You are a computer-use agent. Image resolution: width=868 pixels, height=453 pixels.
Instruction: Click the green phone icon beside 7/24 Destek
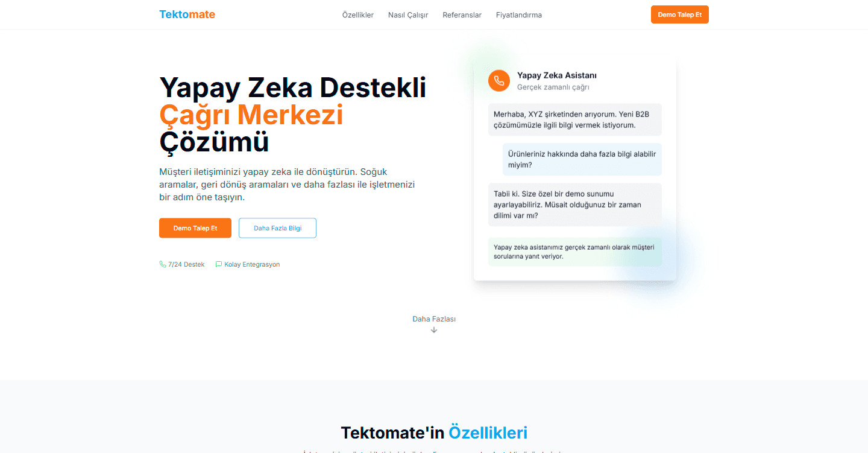tap(163, 264)
